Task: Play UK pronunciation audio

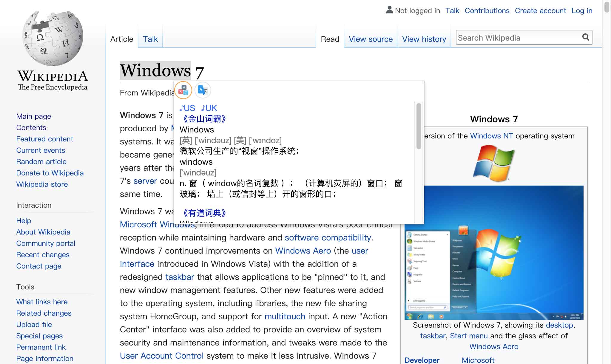Action: [209, 108]
